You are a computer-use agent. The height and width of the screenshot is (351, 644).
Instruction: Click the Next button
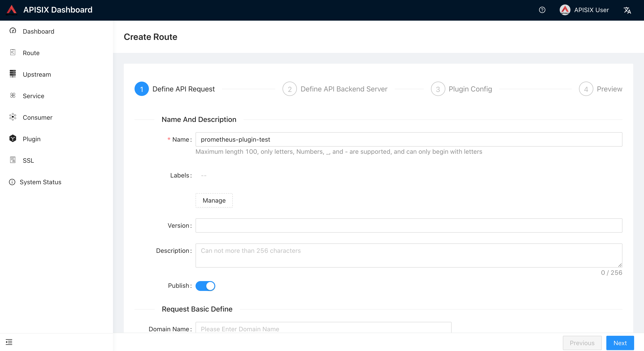(620, 343)
